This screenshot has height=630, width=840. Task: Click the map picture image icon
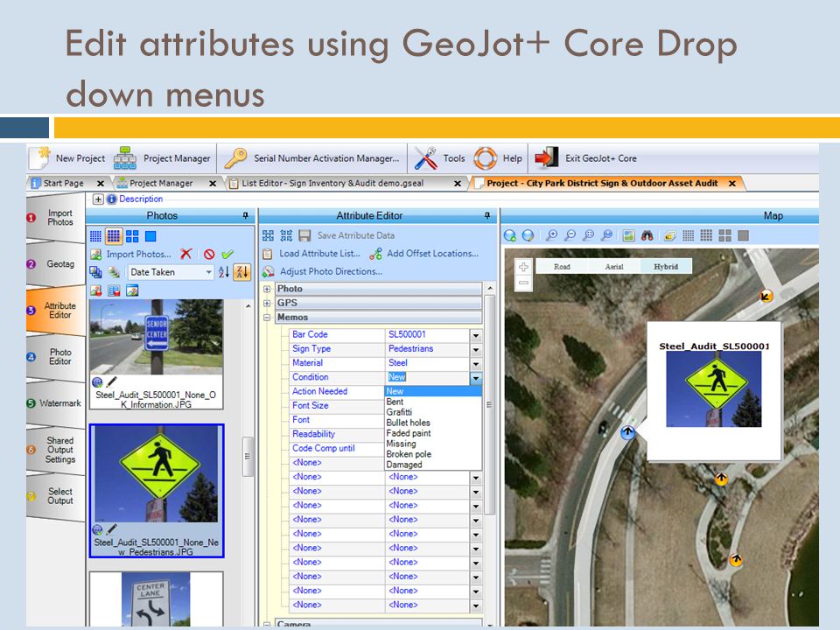pos(629,235)
